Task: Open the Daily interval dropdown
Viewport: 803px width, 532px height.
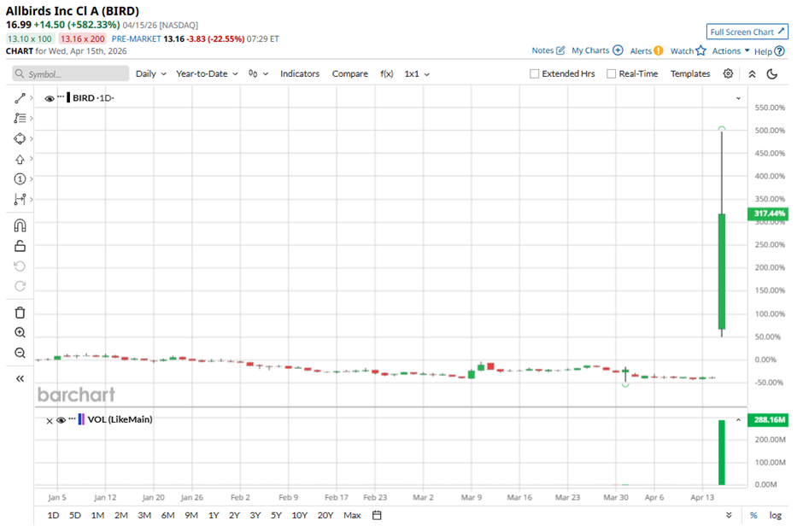Action: click(150, 73)
